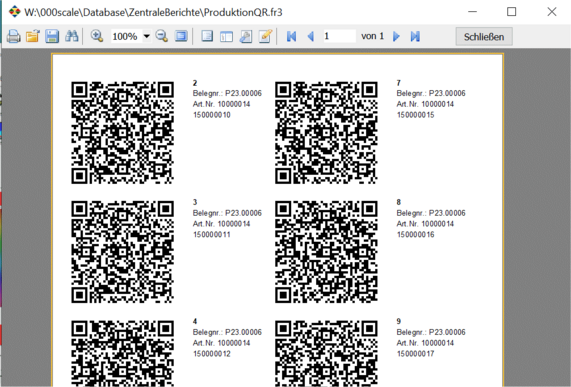This screenshot has height=387, width=571.
Task: Zoom in with the plus magnifier
Action: (97, 36)
